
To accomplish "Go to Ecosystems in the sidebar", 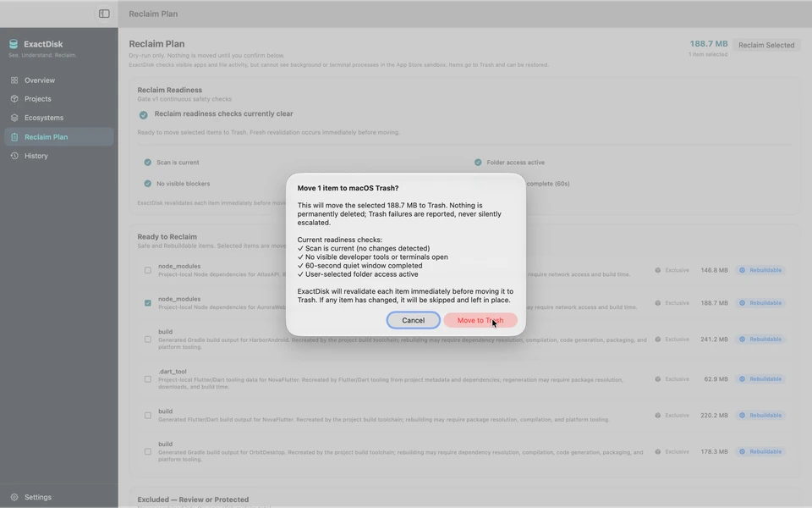I will tap(58, 118).
